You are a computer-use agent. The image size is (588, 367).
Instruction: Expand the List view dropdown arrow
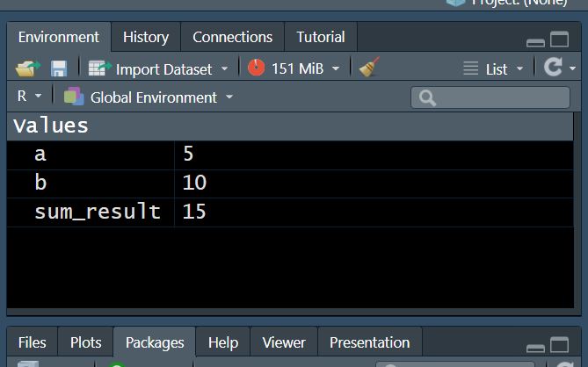coord(519,68)
